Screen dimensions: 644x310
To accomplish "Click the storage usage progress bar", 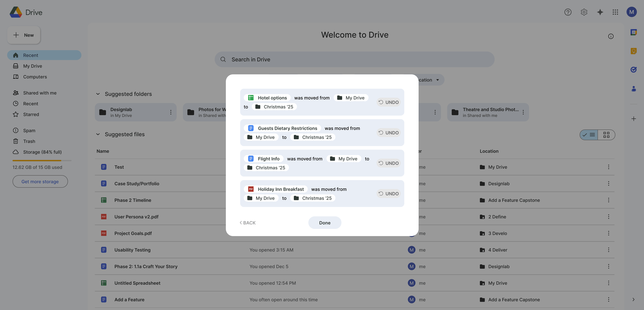I will click(42, 161).
